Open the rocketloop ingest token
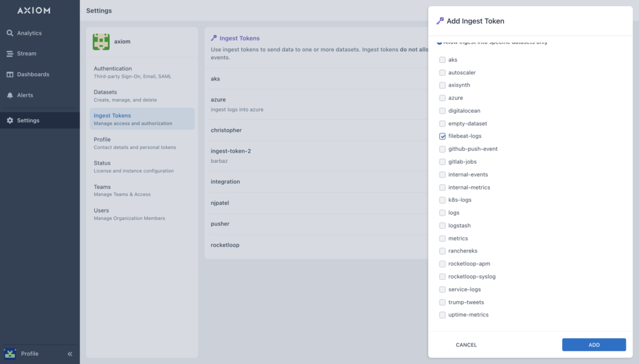Screen dimensions: 639x364 [x=319, y=245]
